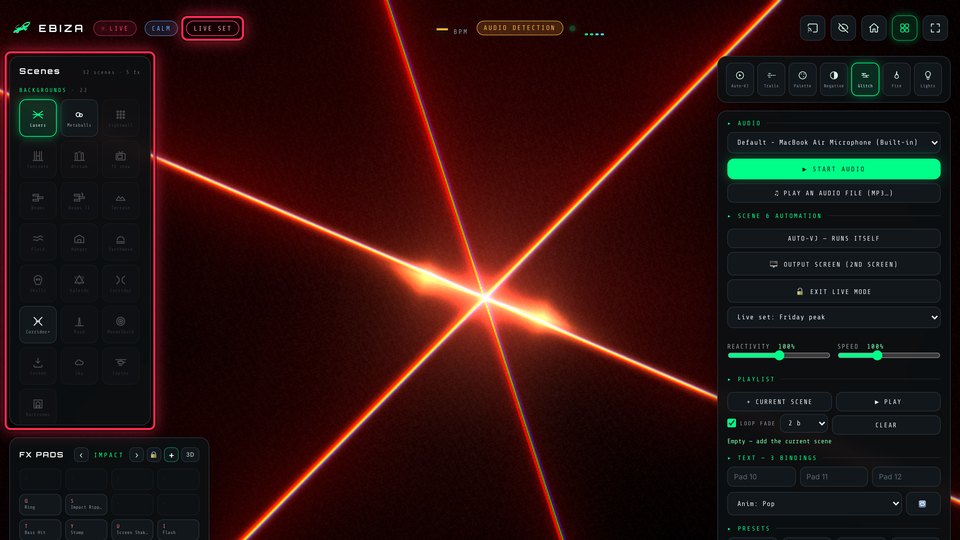
Task: Click the icon button beside Anim: Pop
Action: pyautogui.click(x=923, y=504)
